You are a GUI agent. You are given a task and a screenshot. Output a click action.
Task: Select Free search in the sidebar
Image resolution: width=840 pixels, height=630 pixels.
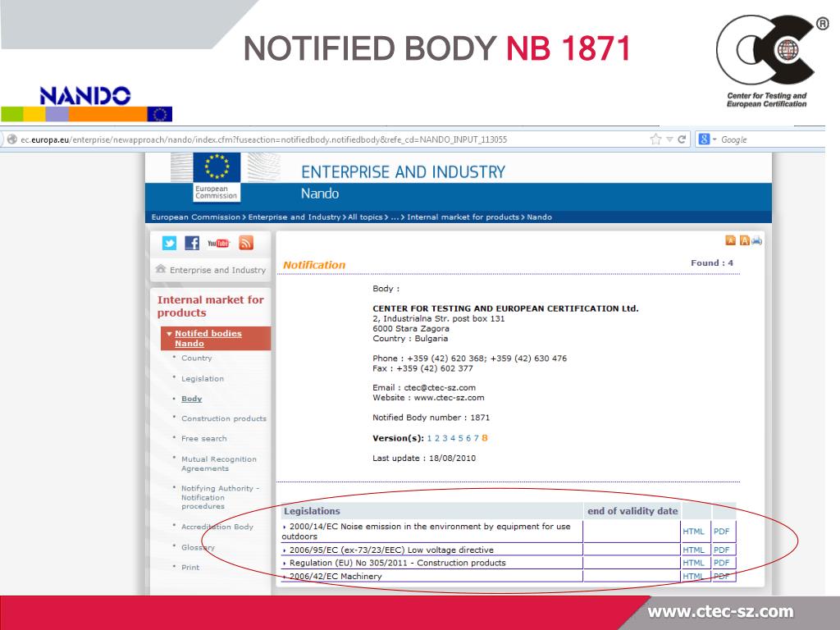click(203, 438)
